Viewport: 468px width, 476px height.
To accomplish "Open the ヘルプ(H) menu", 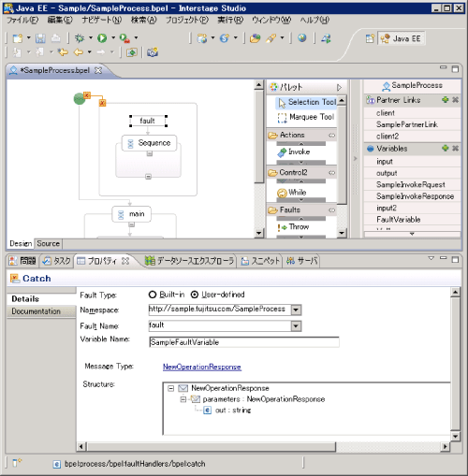I will click(314, 21).
